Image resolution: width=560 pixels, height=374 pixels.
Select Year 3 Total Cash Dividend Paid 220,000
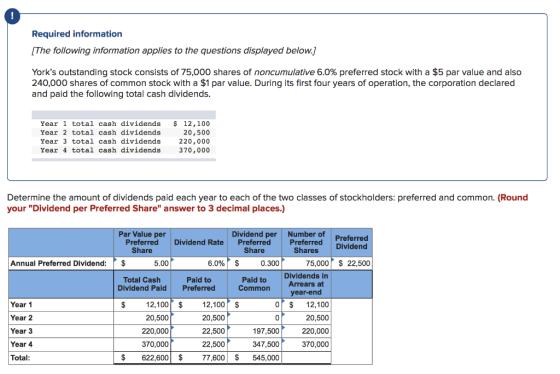[x=142, y=331]
